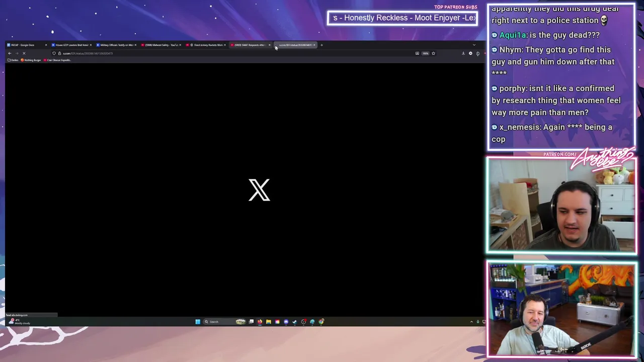This screenshot has width=644, height=362.
Task: Open the Chrome icon on taskbar
Action: coord(321,322)
